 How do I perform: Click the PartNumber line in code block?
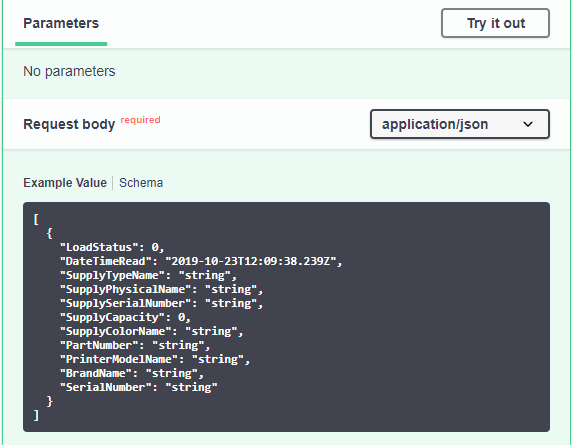click(135, 345)
